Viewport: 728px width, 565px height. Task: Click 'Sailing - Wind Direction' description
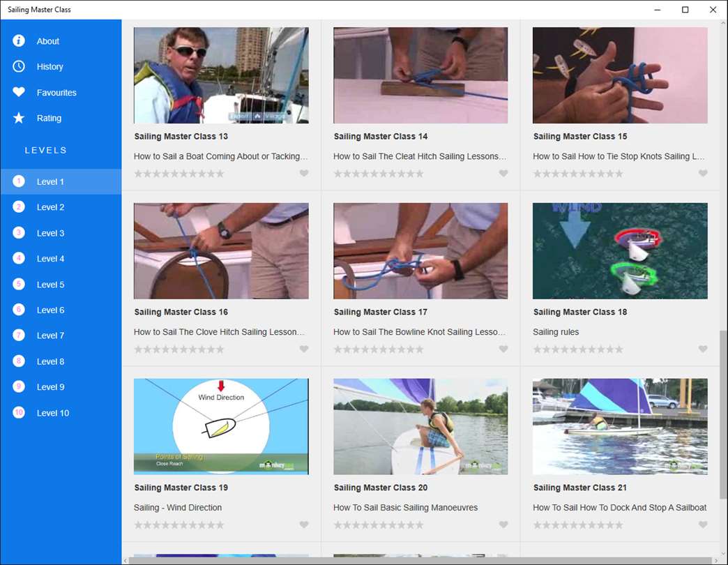178,507
